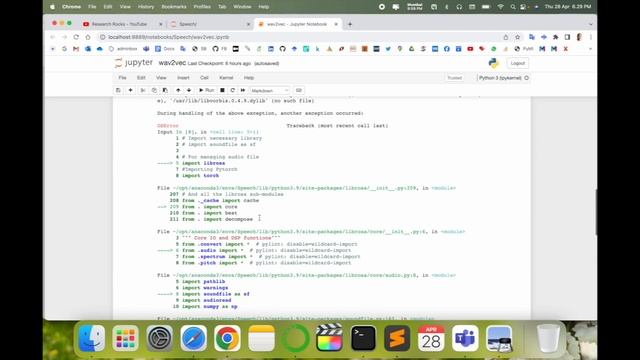640x360 pixels.
Task: Bookmark this page star icon
Action: [x=518, y=37]
